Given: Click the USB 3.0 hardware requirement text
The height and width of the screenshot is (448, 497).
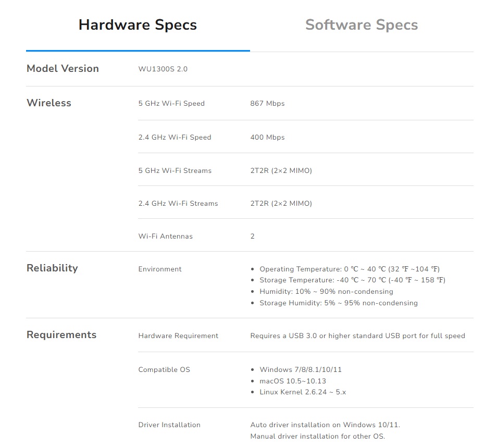Looking at the screenshot, I should pos(357,336).
